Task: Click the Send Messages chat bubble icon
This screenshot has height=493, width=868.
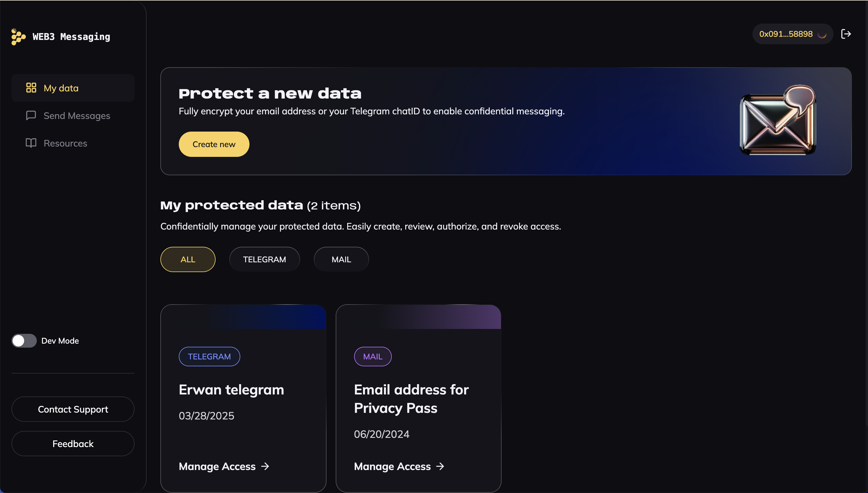Action: [31, 115]
